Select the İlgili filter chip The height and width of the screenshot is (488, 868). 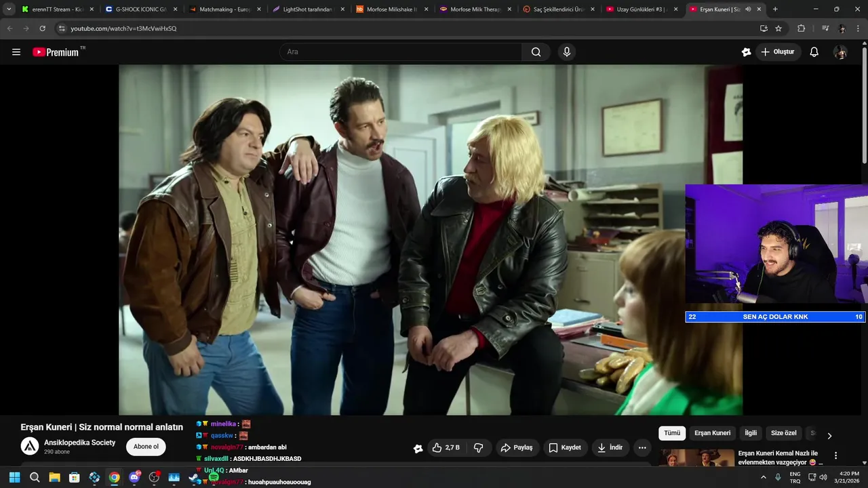click(x=751, y=433)
